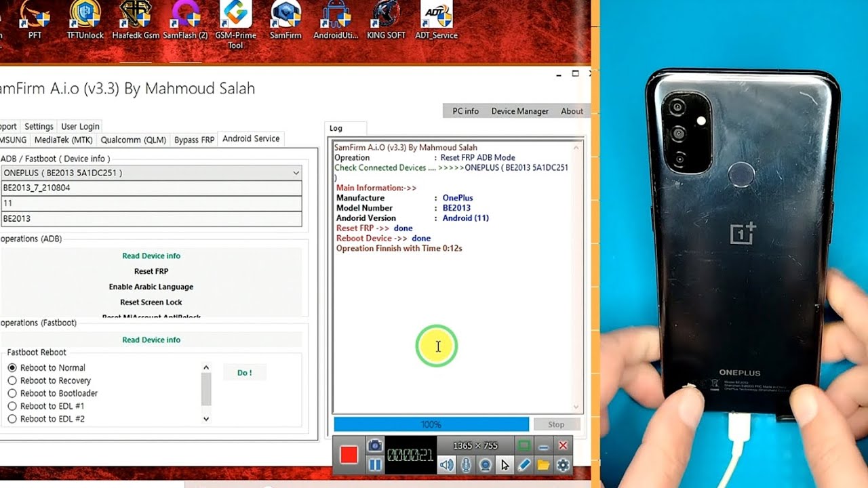Click 'Opreation Finnish with Time 0:12s' log line
Viewport: 868px width, 488px height.
[399, 249]
